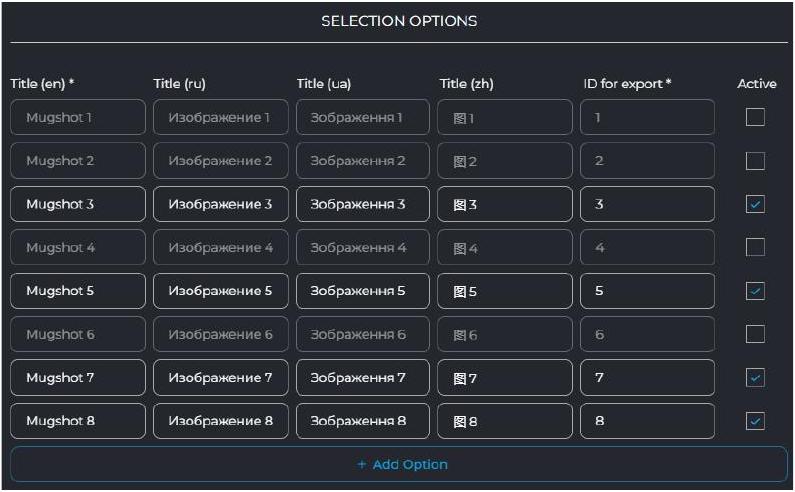
Task: Select the export ID field for Mugshot 8
Action: pyautogui.click(x=647, y=421)
